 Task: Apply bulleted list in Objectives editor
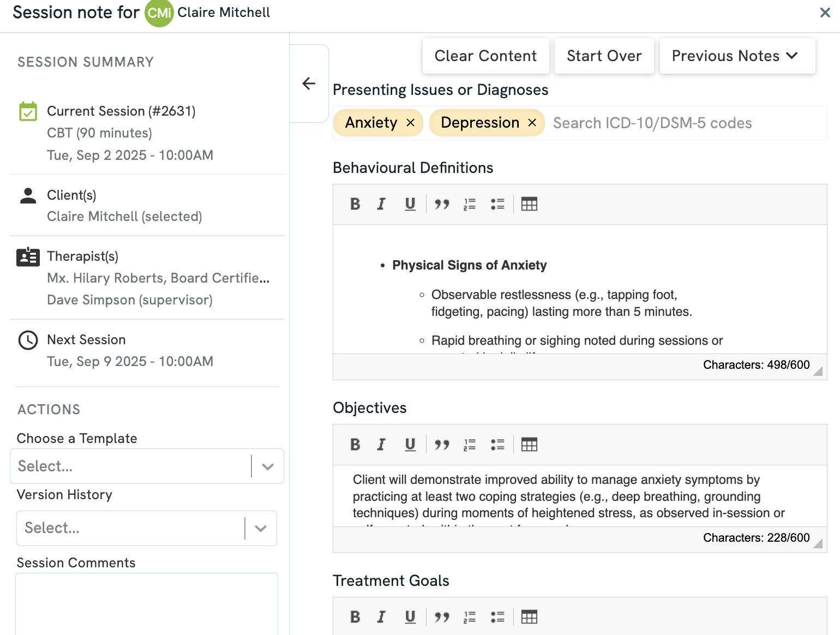pyautogui.click(x=497, y=445)
